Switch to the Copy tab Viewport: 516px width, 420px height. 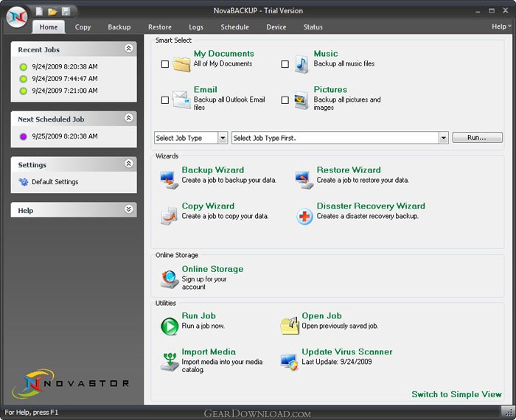(x=83, y=27)
